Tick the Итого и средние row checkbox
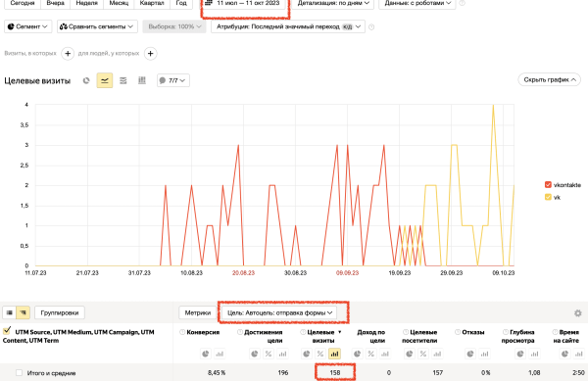 point(20,373)
